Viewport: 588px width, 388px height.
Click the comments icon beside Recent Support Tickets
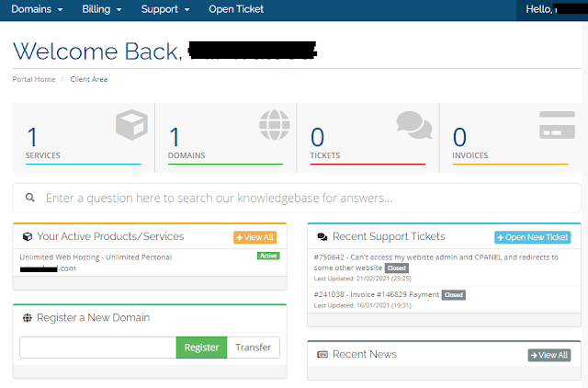322,237
